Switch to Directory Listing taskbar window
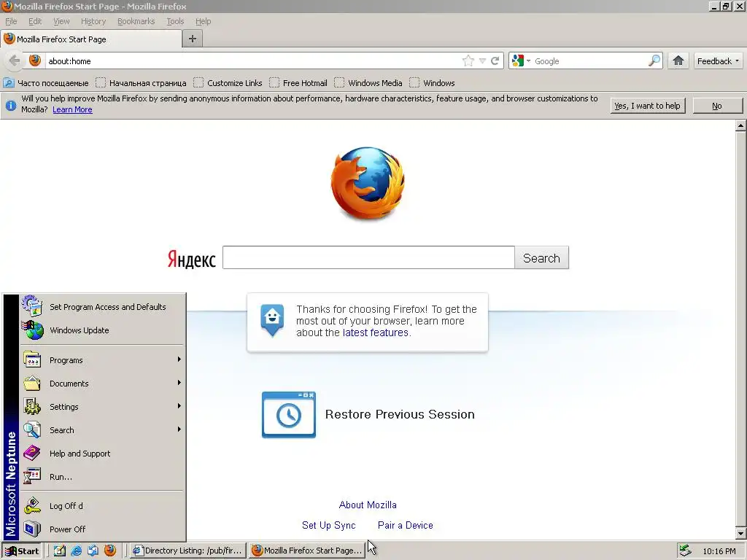747x560 pixels. coord(188,551)
